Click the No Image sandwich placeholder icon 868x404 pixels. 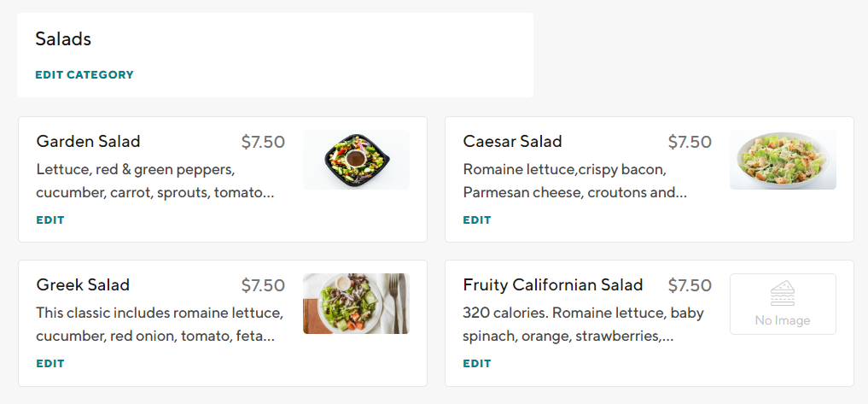point(782,295)
